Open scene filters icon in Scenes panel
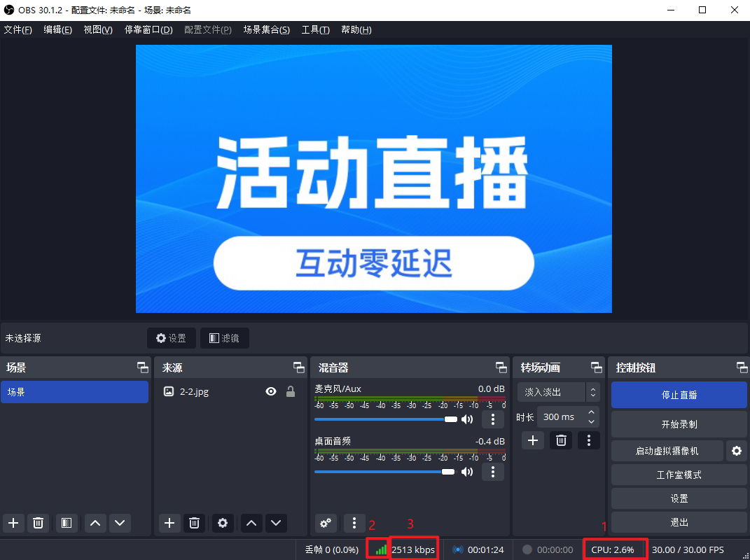This screenshot has width=750, height=560. [66, 523]
